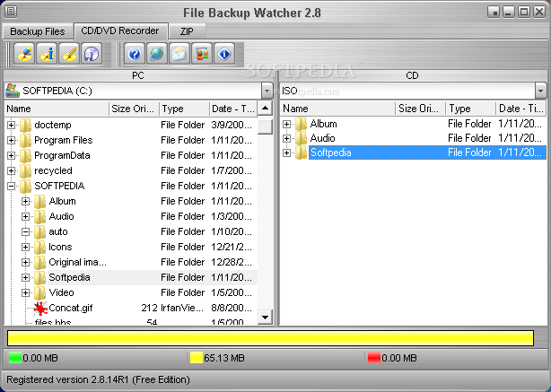Expand the recycled folder node
Image resolution: width=551 pixels, height=392 pixels.
click(12, 171)
